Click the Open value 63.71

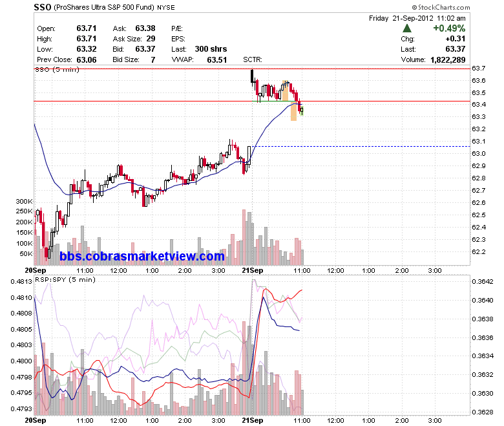point(87,28)
